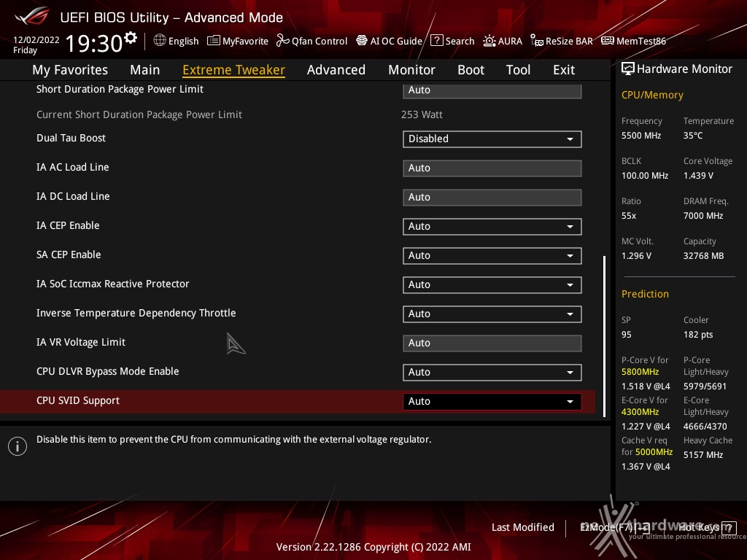The width and height of the screenshot is (747, 560).
Task: Click the 253 Watt value
Action: (422, 114)
